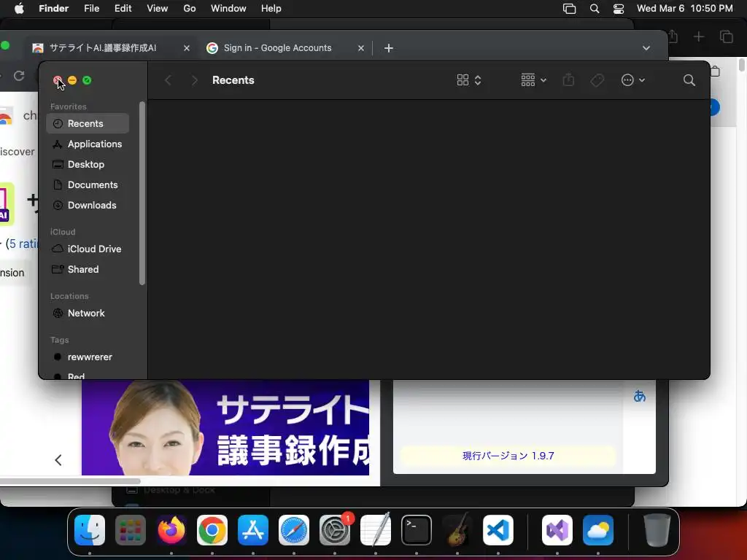Open the File menu
The image size is (747, 560).
[91, 9]
